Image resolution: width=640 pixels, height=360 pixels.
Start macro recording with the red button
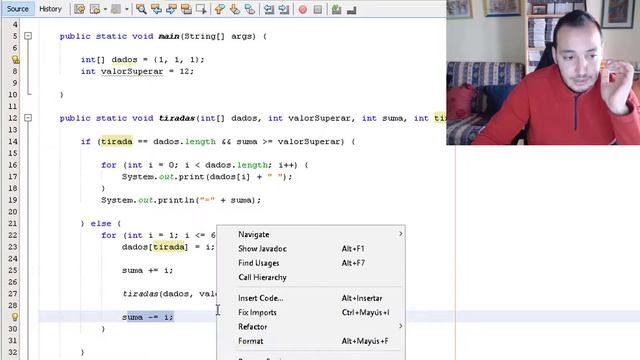303,9
